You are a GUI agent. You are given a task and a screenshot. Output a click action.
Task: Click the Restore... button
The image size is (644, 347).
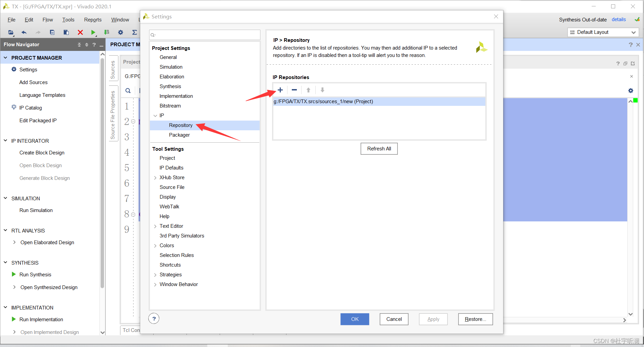click(x=475, y=319)
